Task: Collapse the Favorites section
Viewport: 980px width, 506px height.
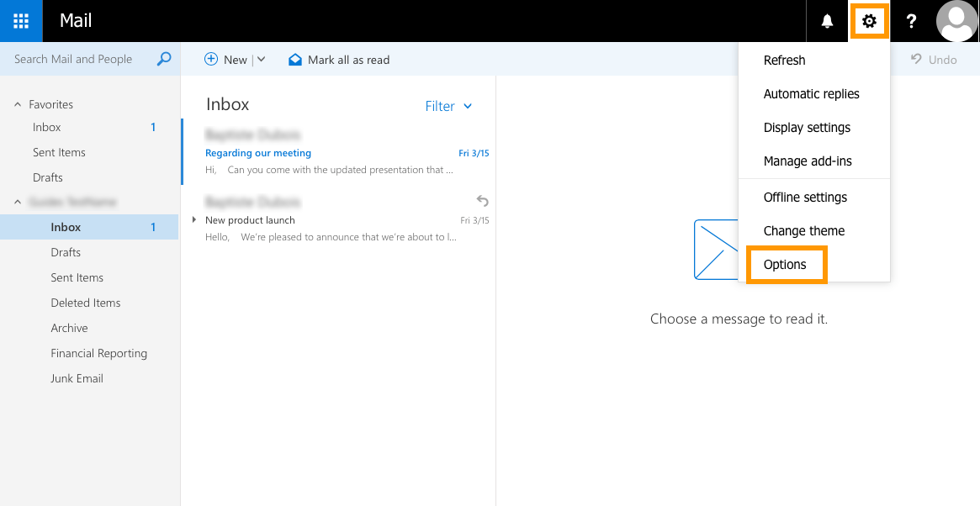Action: [x=18, y=103]
